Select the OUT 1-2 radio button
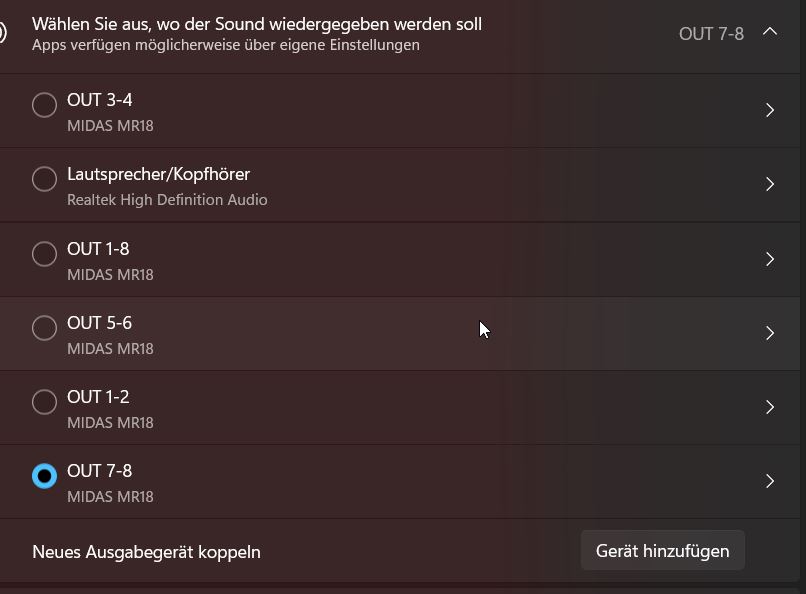This screenshot has width=806, height=594. (x=44, y=402)
